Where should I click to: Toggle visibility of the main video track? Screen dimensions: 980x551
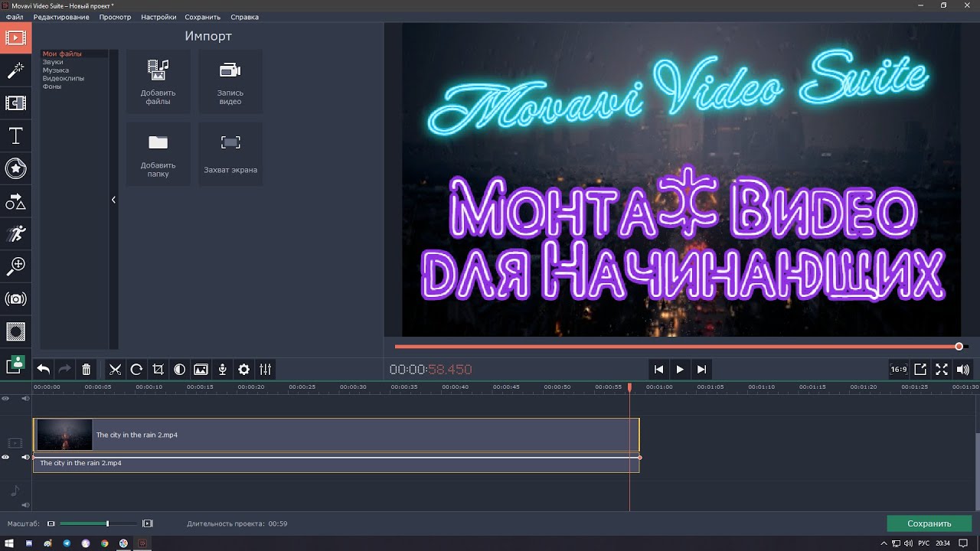pos(5,458)
